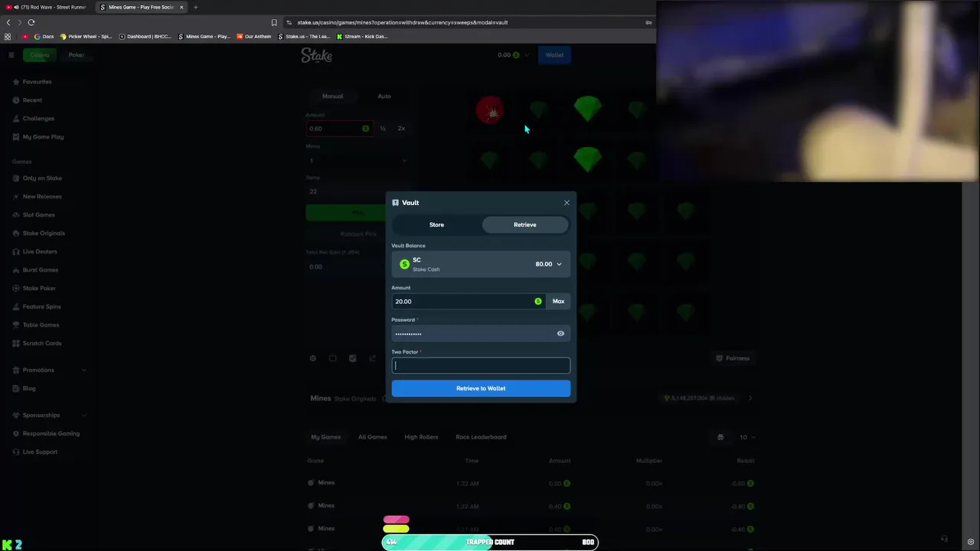Focus the Two Factor input field

(481, 366)
